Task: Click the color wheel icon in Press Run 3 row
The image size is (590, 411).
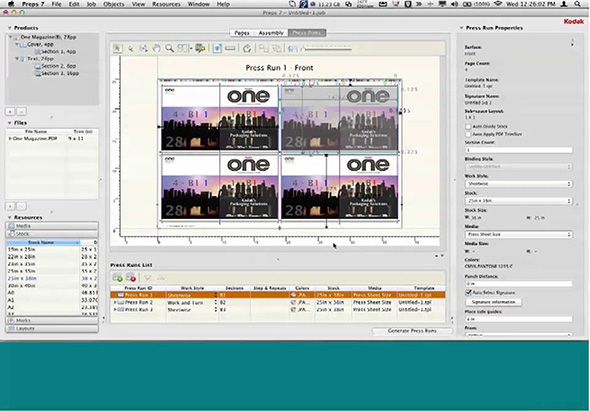Action: [293, 309]
